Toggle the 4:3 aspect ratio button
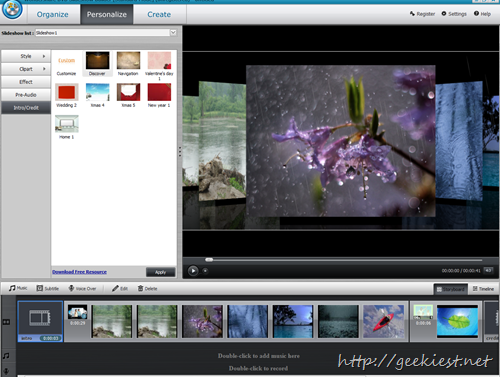 coord(488,270)
